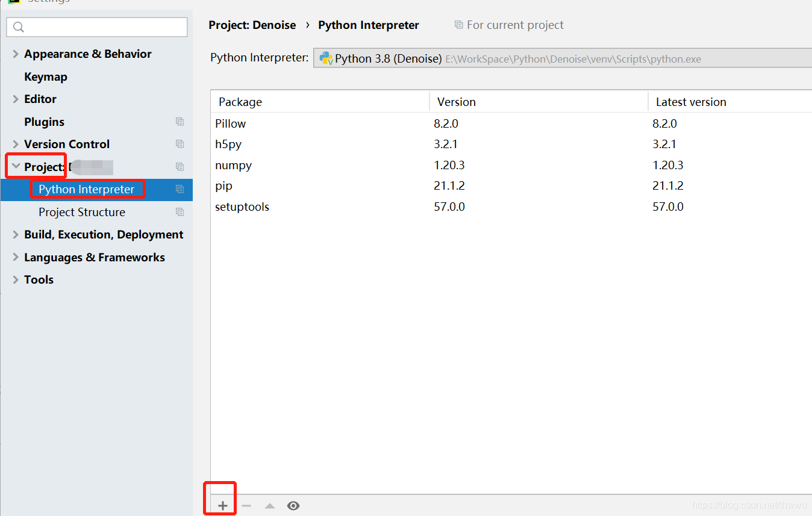Screen dimensions: 812x516
Task: Toggle the show early releases eye icon
Action: pos(293,506)
